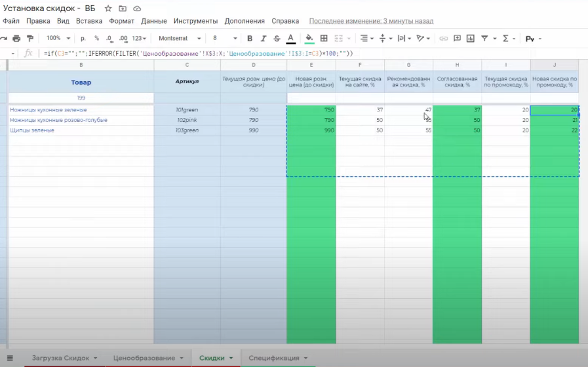Decrease decimal places button
Image resolution: width=588 pixels, height=367 pixels.
109,38
